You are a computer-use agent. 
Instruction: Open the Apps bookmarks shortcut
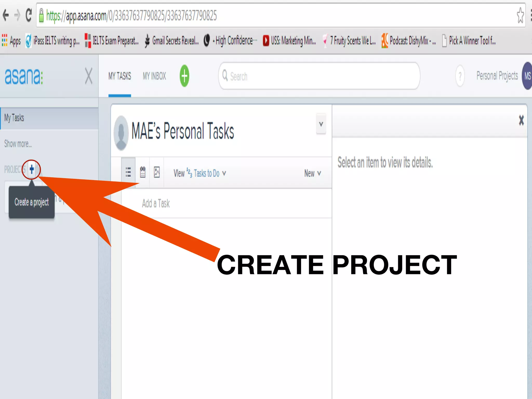coord(11,41)
